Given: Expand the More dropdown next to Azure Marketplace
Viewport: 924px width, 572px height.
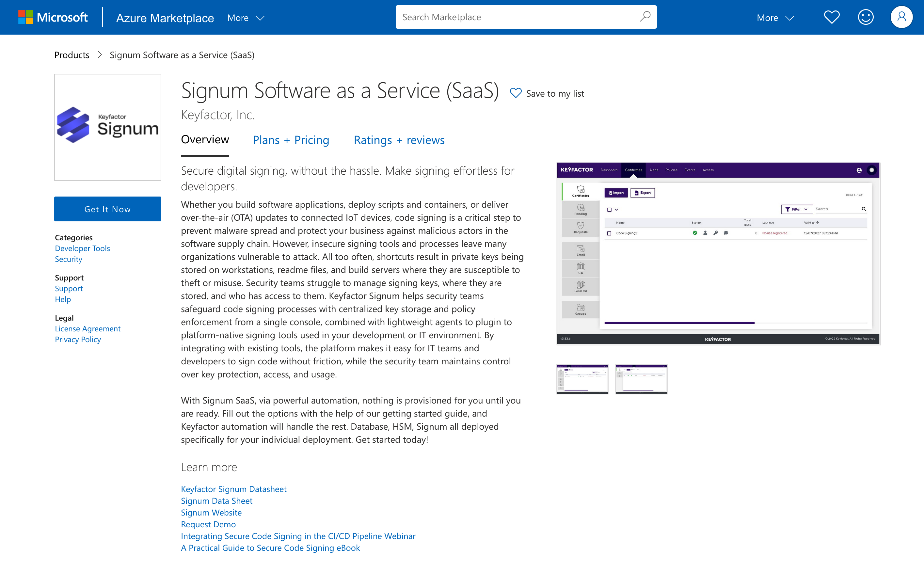Looking at the screenshot, I should click(x=246, y=18).
